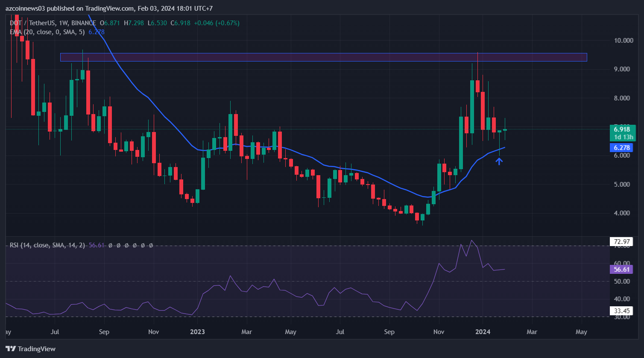Select the purple resistance zone rectangle
The image size is (644, 358).
point(323,57)
